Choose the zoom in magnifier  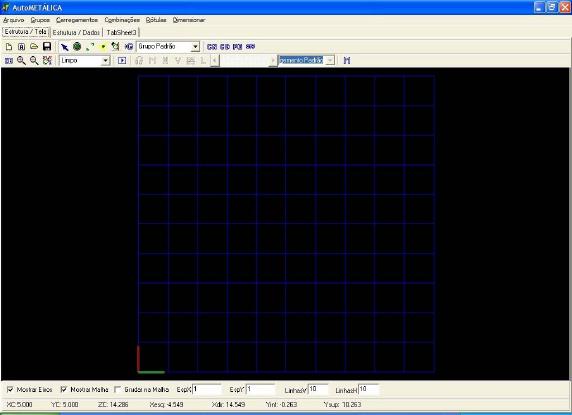point(21,61)
